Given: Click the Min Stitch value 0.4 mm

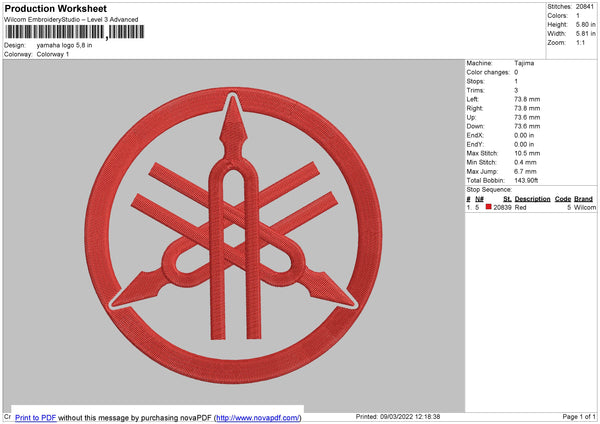Looking at the screenshot, I should [x=525, y=163].
